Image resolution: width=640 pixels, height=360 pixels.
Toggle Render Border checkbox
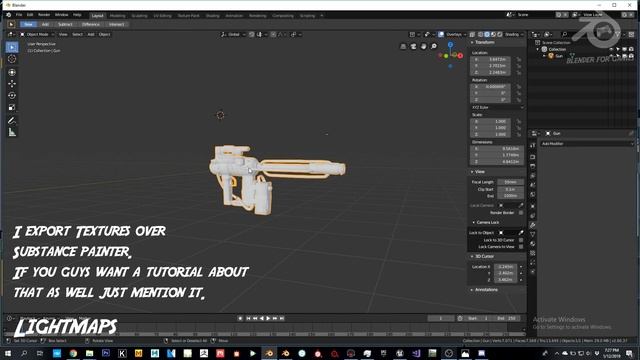click(x=521, y=213)
